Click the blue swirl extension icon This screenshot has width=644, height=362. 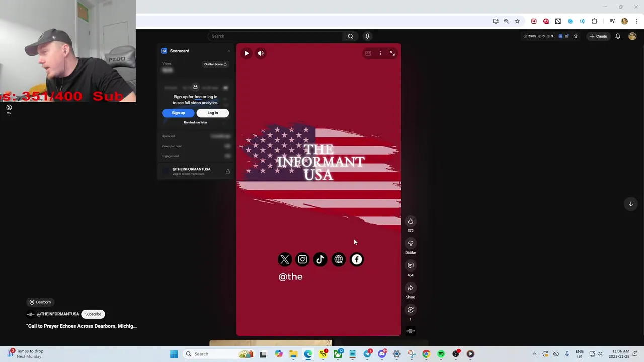click(x=570, y=21)
